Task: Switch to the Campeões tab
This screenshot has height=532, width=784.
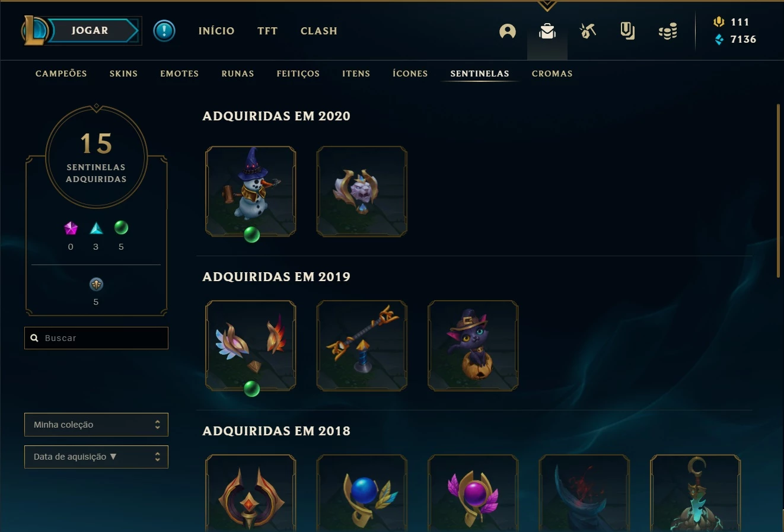Action: (x=61, y=74)
